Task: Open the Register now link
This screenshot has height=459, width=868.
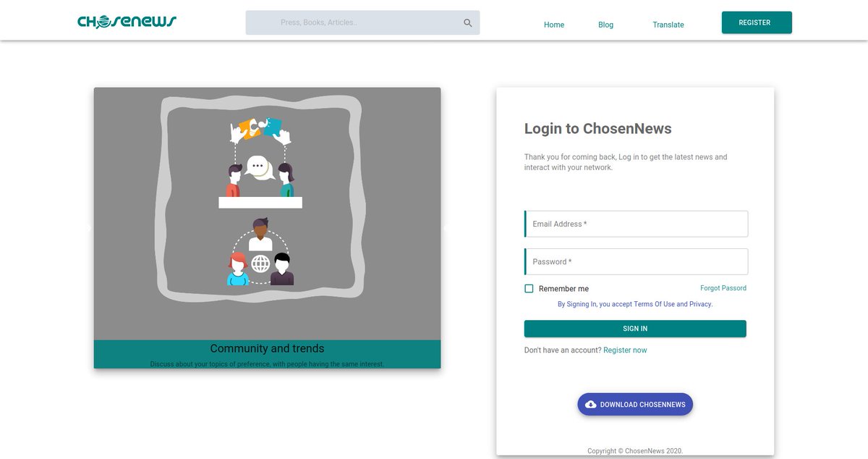Action: [x=625, y=350]
